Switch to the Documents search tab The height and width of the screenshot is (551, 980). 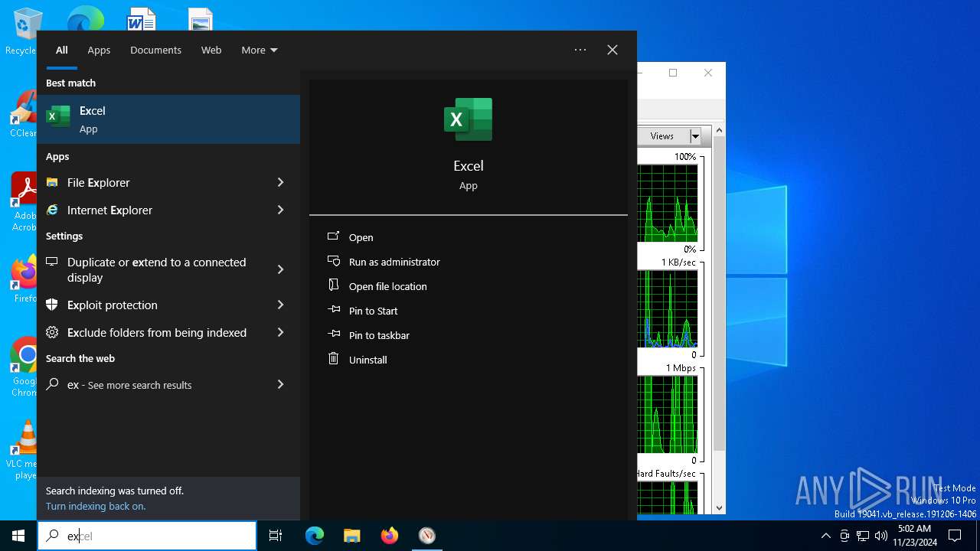pyautogui.click(x=155, y=50)
